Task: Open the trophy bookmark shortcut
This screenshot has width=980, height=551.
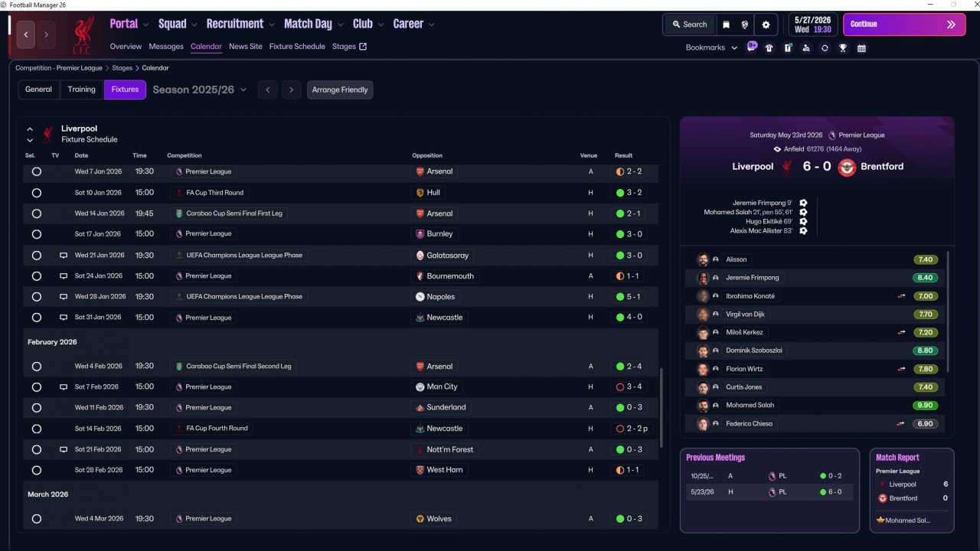Action: click(x=843, y=47)
